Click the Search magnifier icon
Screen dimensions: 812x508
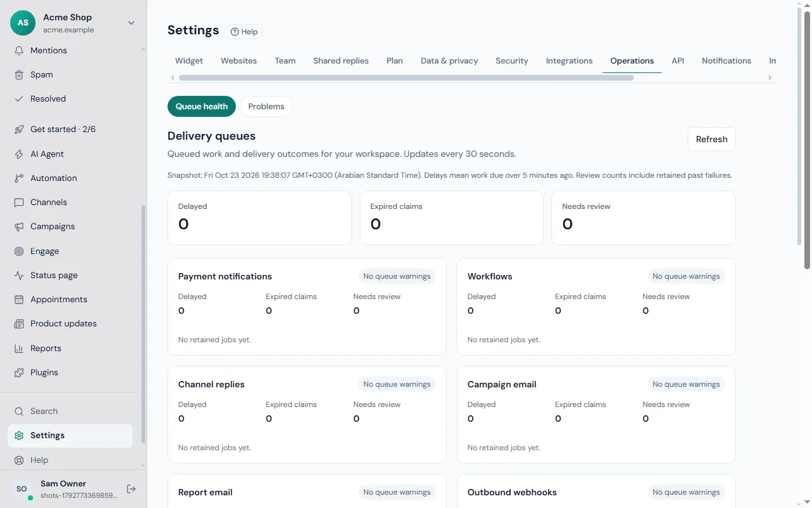coord(19,411)
